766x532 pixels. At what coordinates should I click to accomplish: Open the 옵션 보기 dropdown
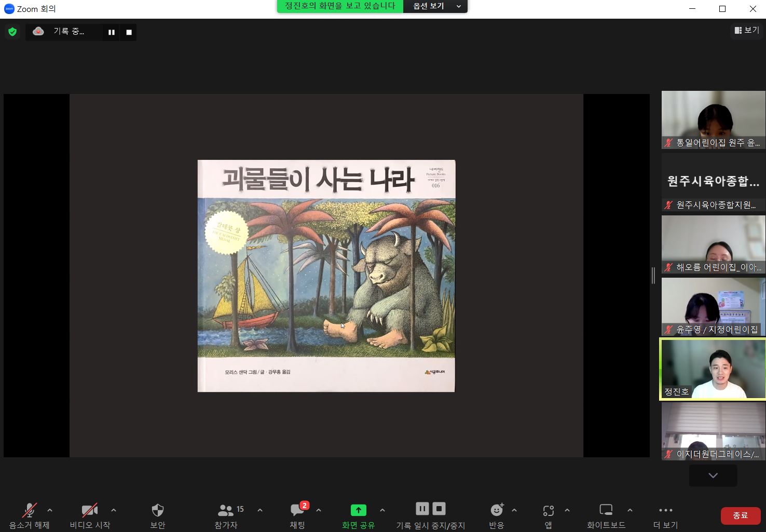436,6
